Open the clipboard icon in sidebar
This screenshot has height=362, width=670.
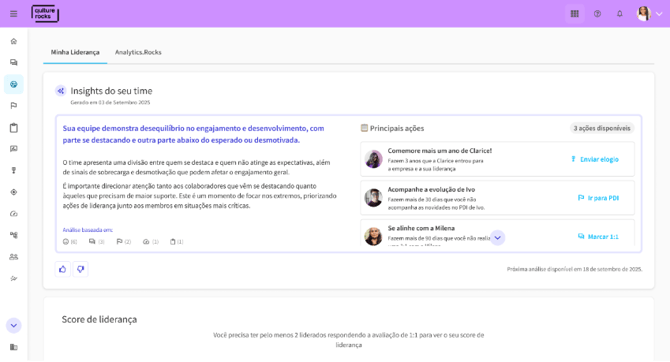coord(14,128)
